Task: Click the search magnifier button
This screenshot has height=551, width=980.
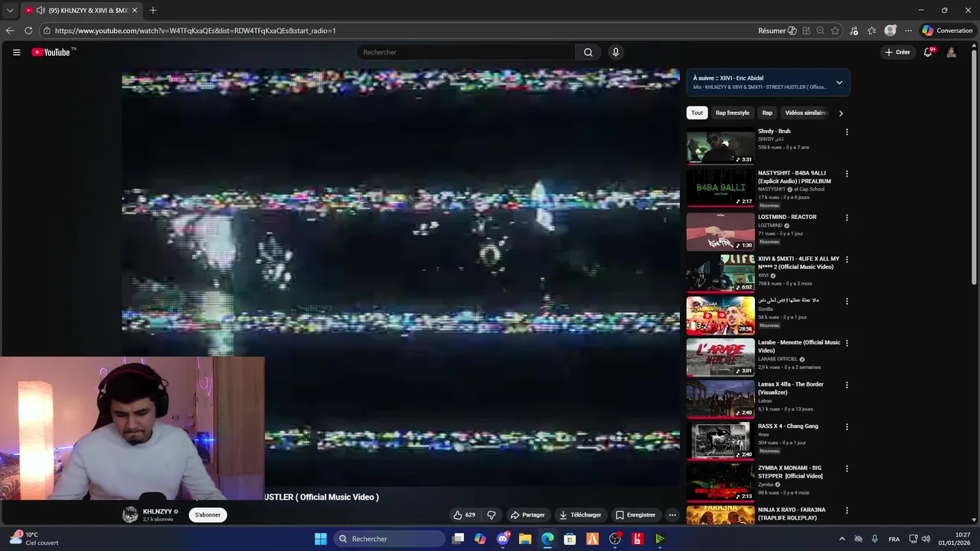Action: [588, 52]
